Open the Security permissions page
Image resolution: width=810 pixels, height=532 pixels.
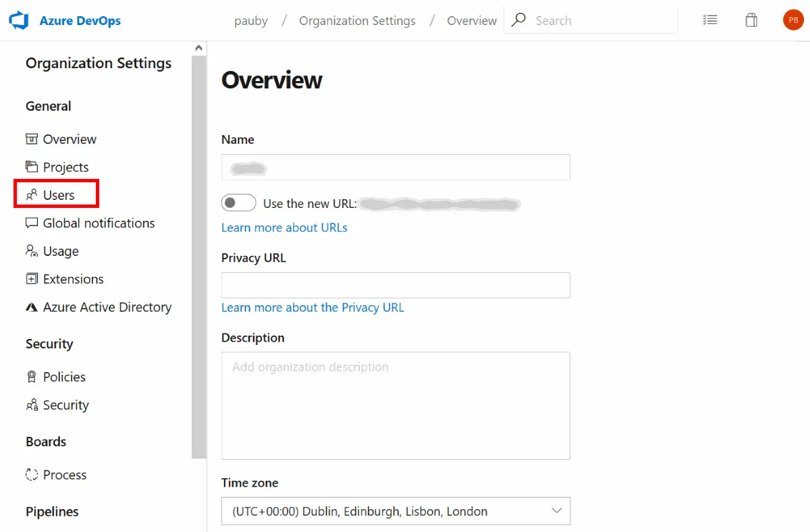click(65, 405)
